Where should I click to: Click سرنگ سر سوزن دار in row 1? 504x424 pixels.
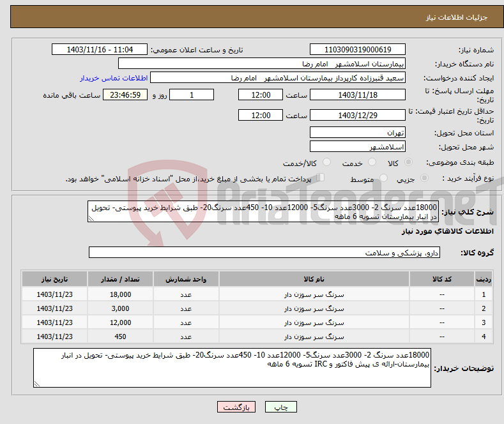coord(314,294)
